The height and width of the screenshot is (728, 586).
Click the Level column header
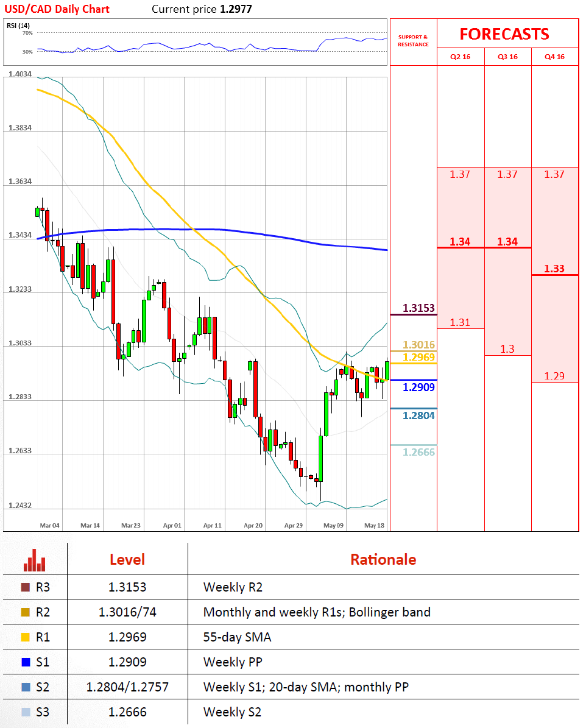point(127,559)
